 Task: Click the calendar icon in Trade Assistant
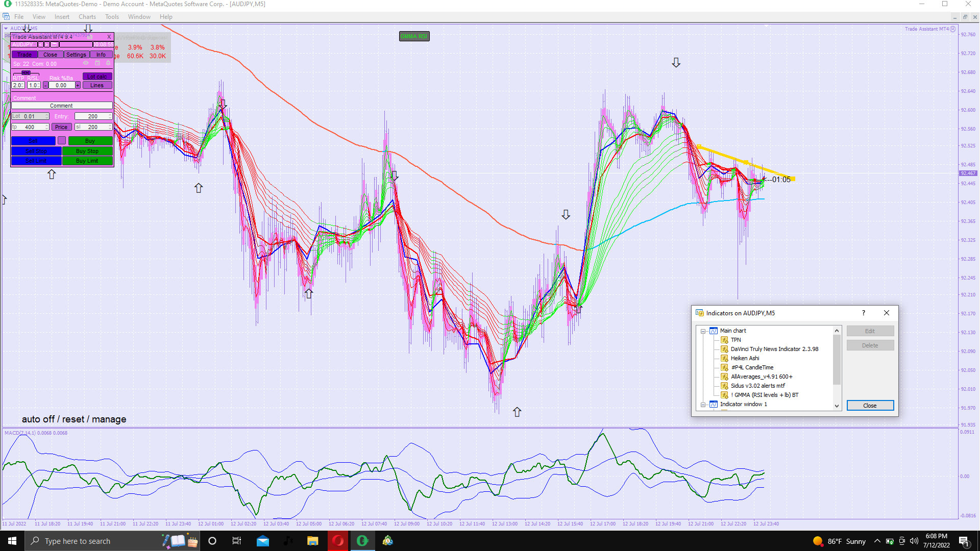(x=97, y=63)
